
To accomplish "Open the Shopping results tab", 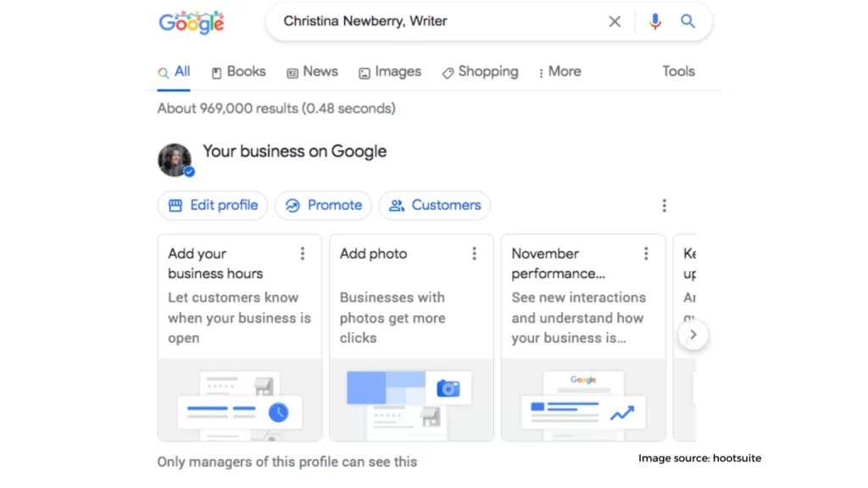I will [x=480, y=72].
